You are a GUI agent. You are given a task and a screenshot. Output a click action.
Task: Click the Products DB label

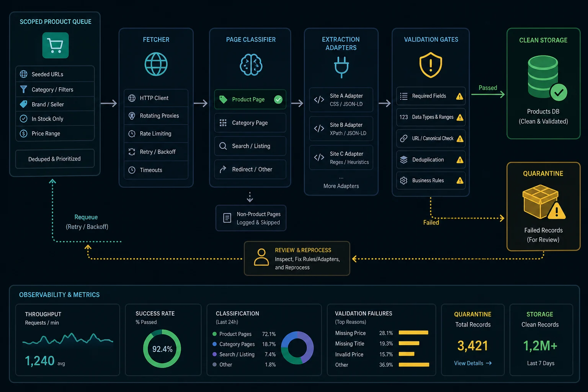(543, 111)
